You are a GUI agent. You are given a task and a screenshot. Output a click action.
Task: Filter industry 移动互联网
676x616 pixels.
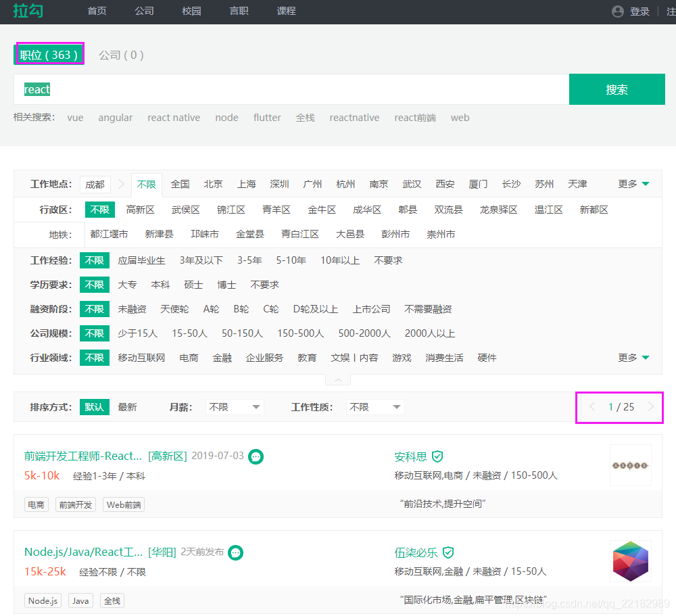click(141, 358)
